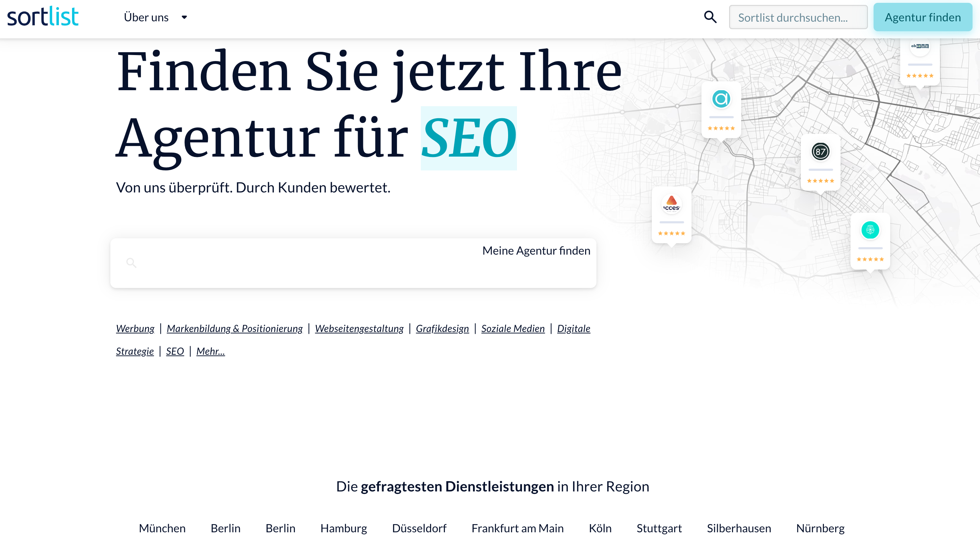Open the Soziale Medien link
This screenshot has height=544, width=980.
point(512,328)
